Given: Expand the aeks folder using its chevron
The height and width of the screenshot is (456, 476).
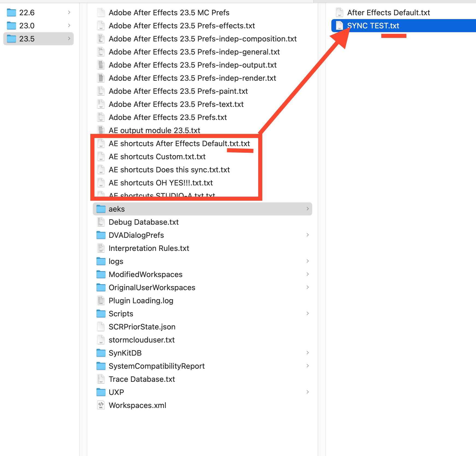Looking at the screenshot, I should 308,209.
